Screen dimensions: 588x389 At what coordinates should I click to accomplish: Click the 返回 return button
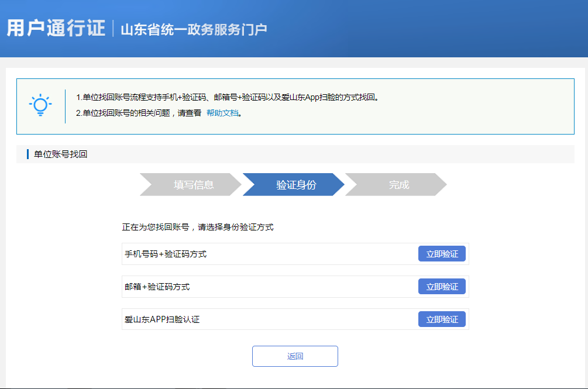point(294,356)
